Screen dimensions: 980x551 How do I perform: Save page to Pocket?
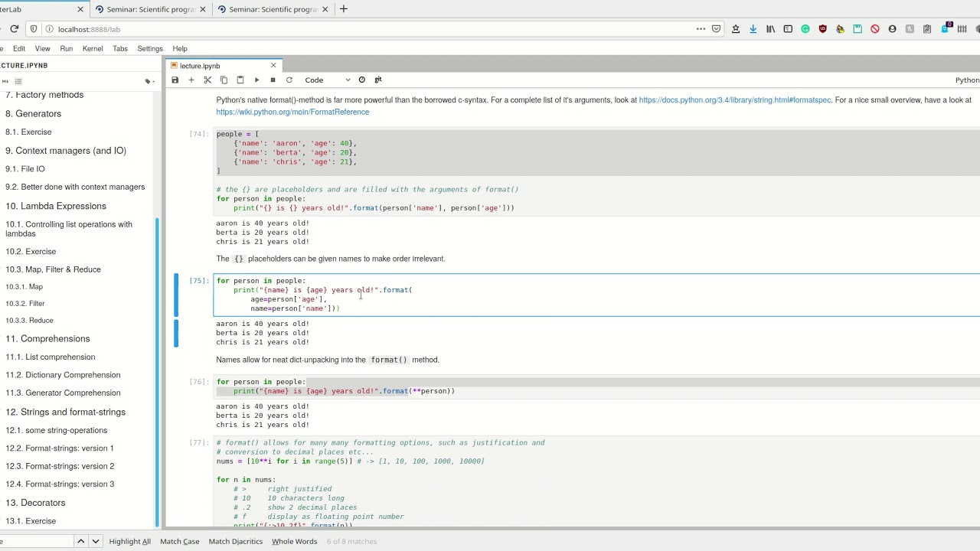[716, 29]
